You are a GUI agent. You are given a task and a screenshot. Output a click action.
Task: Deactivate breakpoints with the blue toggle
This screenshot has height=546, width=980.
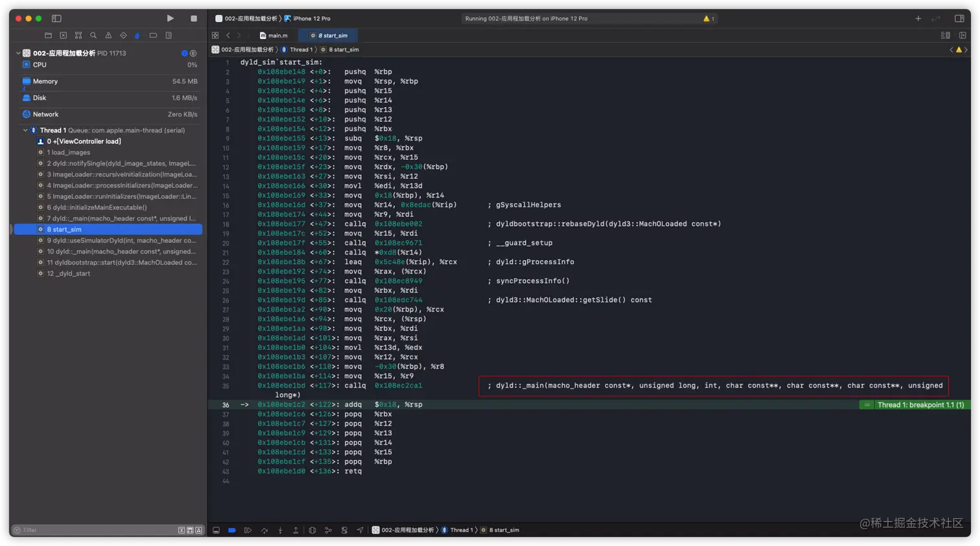pos(231,530)
